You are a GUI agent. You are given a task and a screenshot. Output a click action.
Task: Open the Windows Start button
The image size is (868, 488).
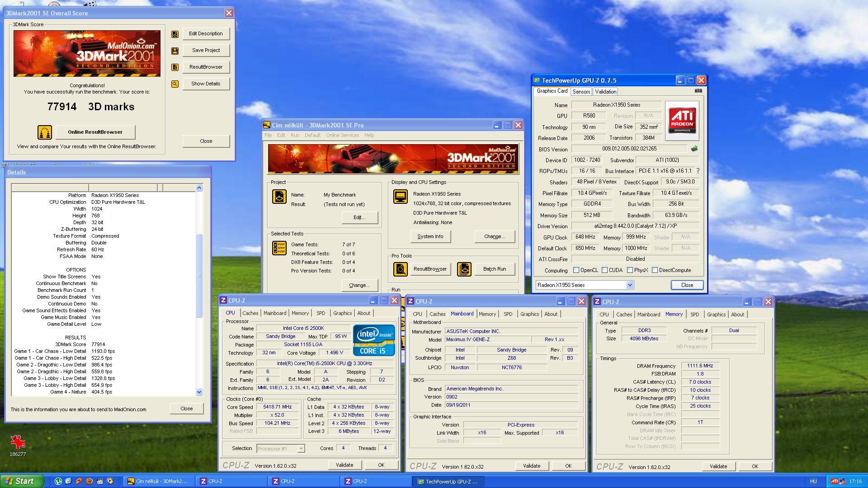tap(22, 481)
